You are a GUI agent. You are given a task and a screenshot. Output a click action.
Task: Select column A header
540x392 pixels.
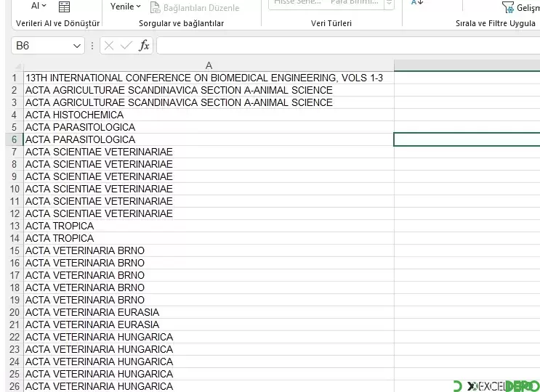coord(209,65)
